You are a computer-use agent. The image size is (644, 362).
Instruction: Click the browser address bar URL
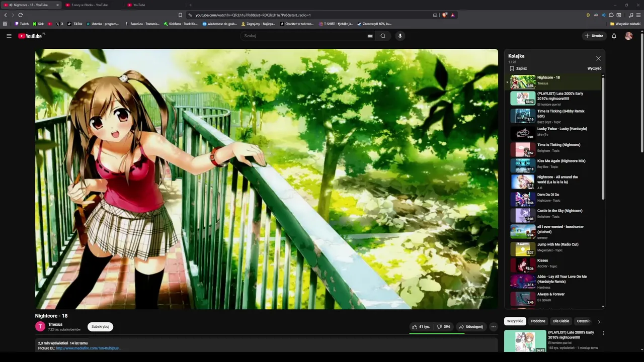(x=253, y=15)
